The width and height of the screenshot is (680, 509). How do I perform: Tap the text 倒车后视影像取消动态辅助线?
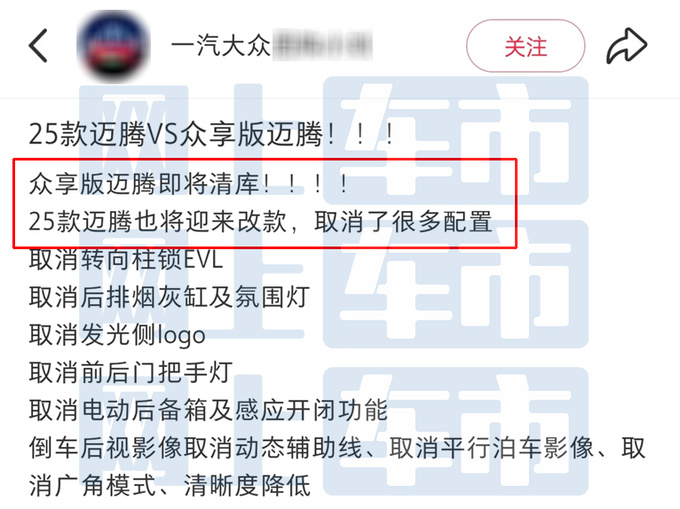tap(195, 448)
